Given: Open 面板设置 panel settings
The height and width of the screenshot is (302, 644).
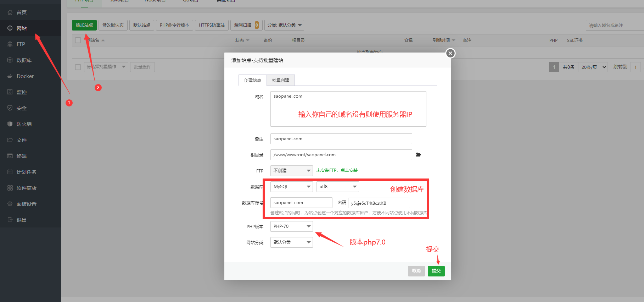Looking at the screenshot, I should point(26,204).
